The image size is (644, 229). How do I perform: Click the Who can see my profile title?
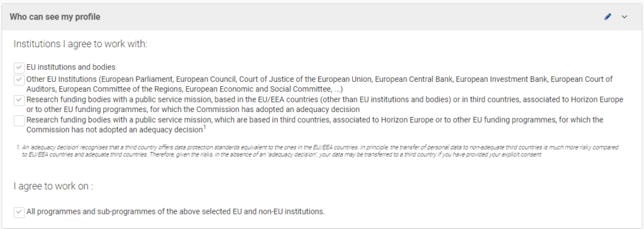point(55,17)
